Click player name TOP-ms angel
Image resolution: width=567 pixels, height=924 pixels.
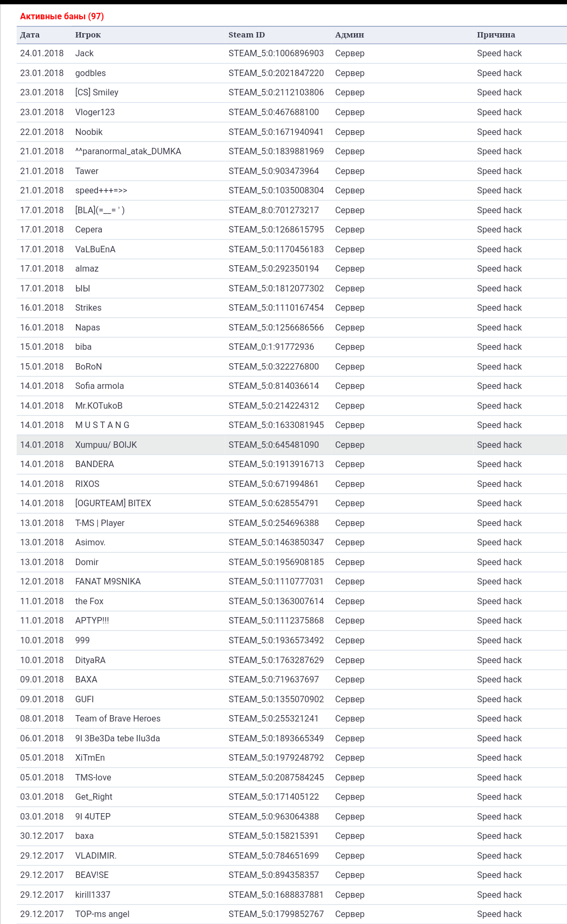click(x=102, y=914)
